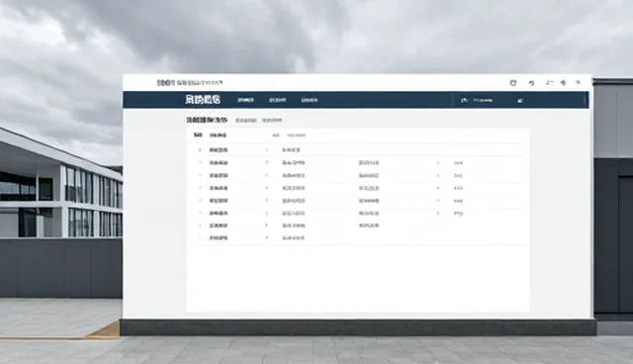Image resolution: width=633 pixels, height=364 pixels.
Task: Click the first tab link beside the page heading
Action: pyautogui.click(x=246, y=121)
